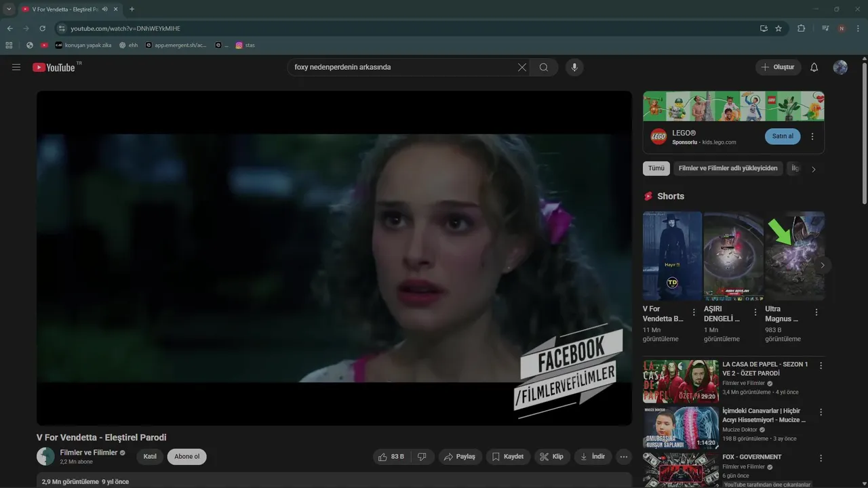Select the Tümü filter chip
This screenshot has width=868, height=488.
point(656,168)
